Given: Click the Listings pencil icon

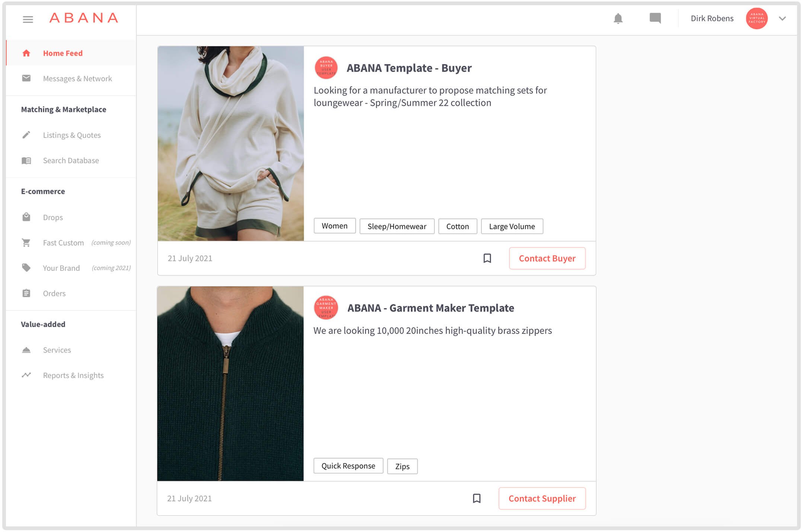Looking at the screenshot, I should point(26,135).
